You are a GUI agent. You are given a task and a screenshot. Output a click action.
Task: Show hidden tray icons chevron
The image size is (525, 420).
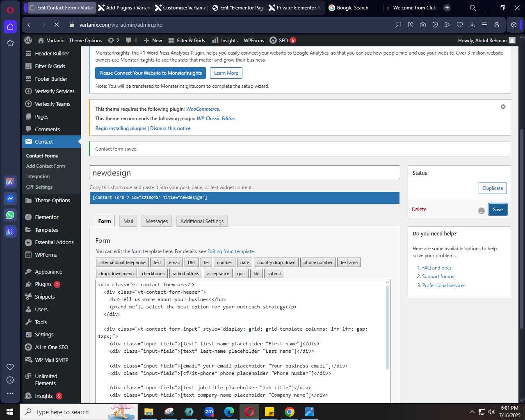click(472, 412)
